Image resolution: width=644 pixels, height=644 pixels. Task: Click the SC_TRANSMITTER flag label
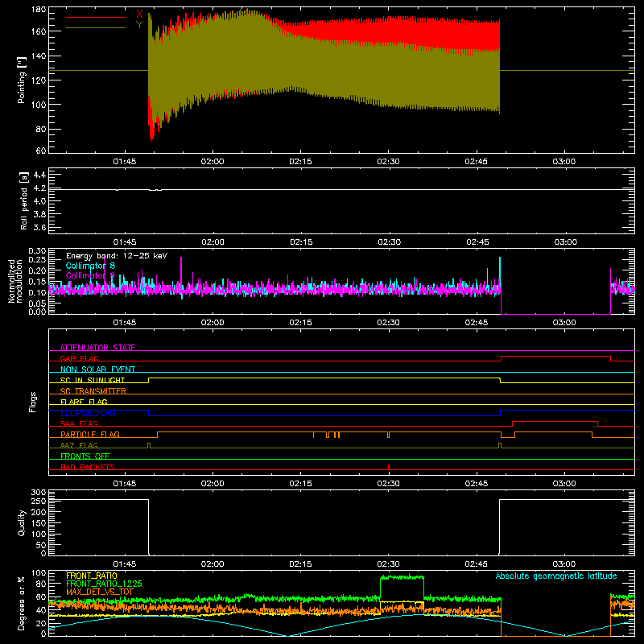tap(93, 391)
